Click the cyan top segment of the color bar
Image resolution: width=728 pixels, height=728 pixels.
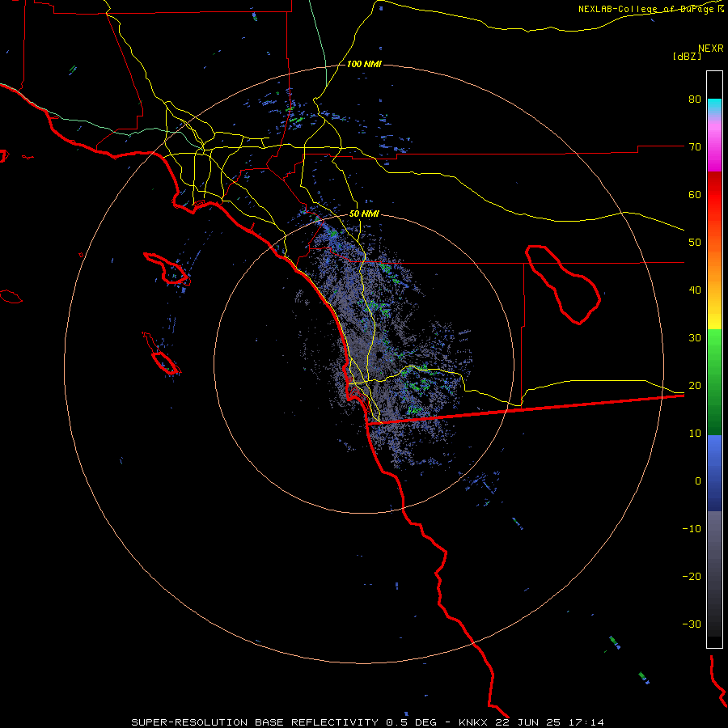click(714, 107)
